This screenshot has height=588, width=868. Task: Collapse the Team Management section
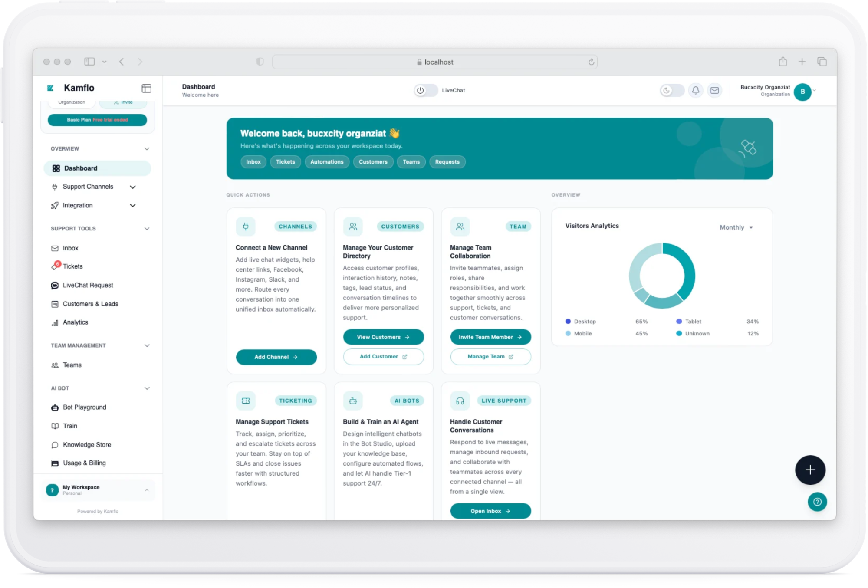point(147,346)
